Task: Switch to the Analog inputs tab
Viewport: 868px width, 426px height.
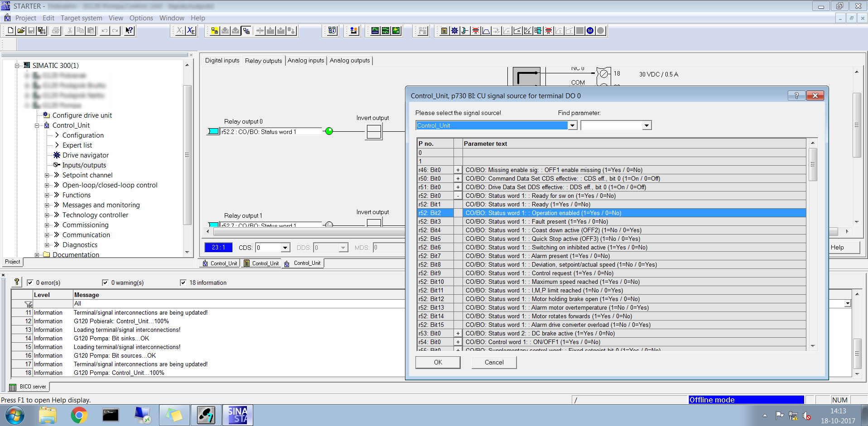Action: click(x=306, y=60)
